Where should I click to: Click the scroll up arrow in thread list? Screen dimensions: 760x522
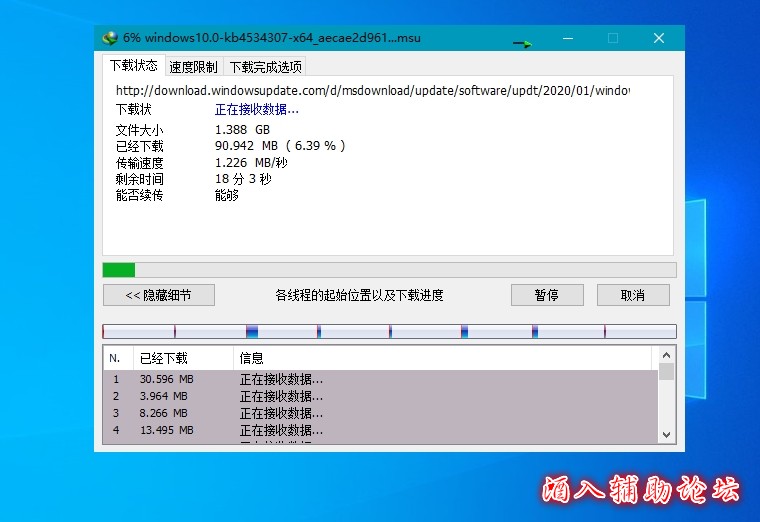[666, 355]
